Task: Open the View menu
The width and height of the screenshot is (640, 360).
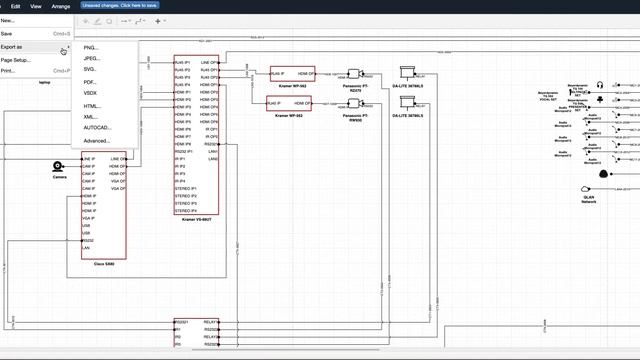Action: point(36,6)
